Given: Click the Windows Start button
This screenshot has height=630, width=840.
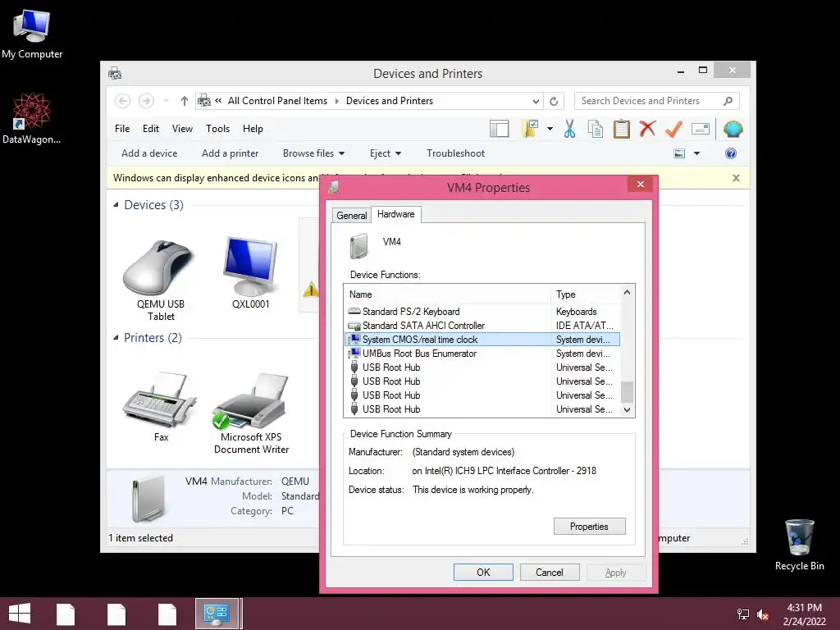Looking at the screenshot, I should pos(20,614).
